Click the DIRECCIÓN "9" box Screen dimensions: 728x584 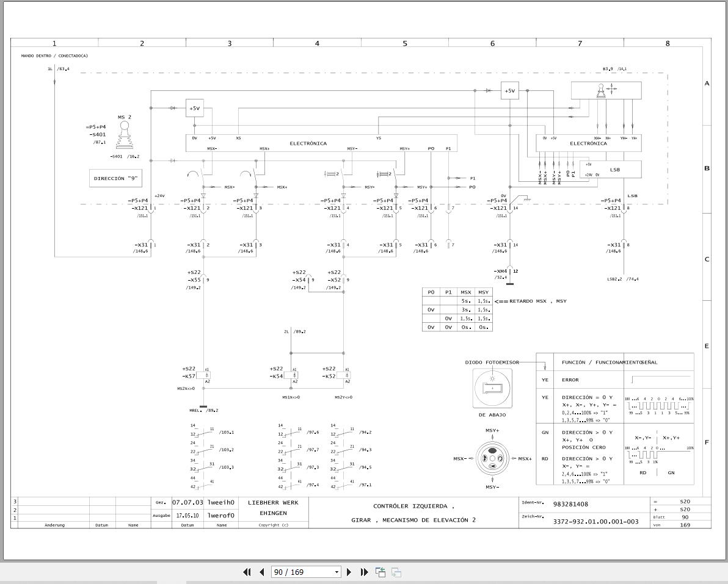point(115,179)
